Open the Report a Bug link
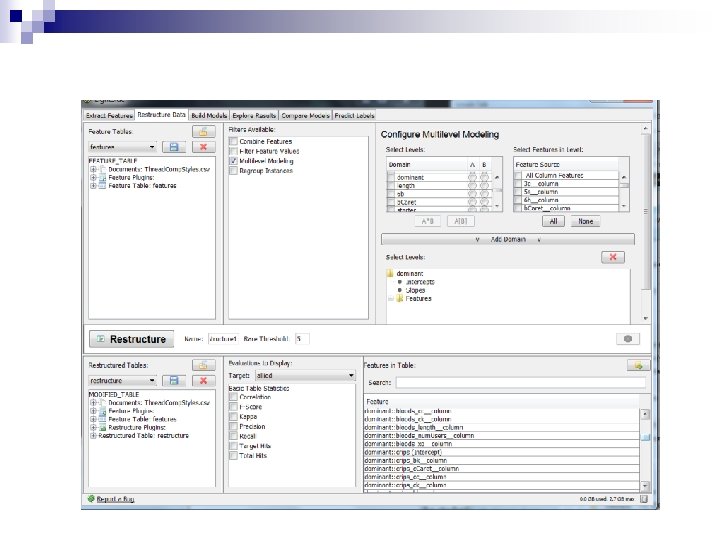 pos(116,499)
